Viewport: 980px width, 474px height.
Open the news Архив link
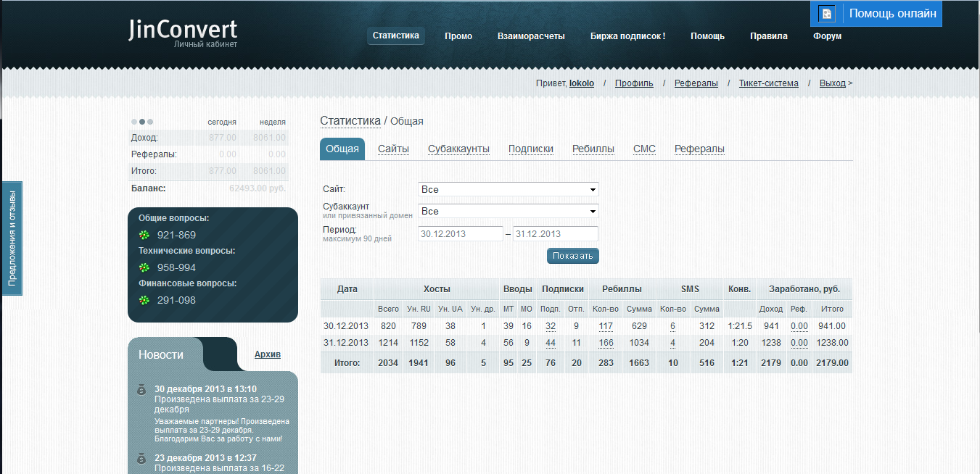tap(268, 354)
